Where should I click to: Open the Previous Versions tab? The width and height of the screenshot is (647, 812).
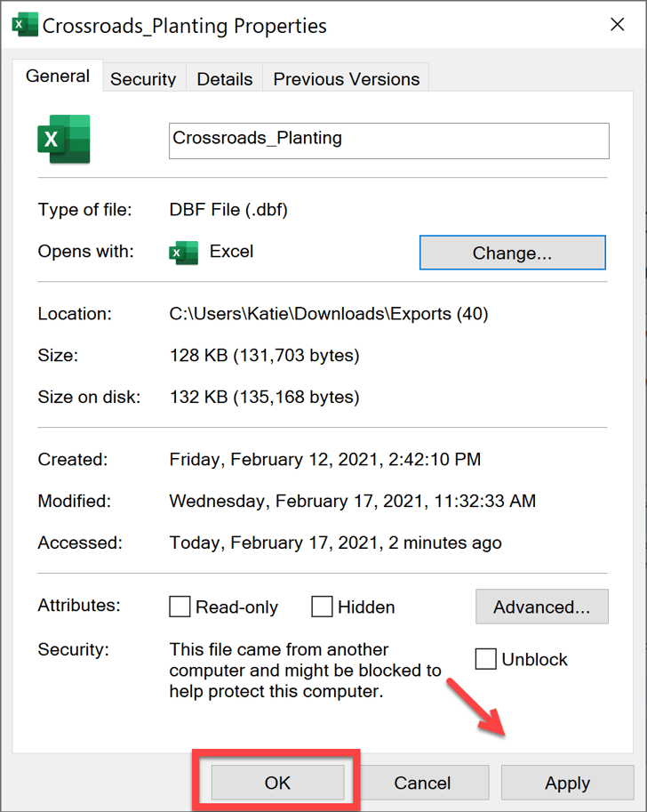click(x=347, y=79)
